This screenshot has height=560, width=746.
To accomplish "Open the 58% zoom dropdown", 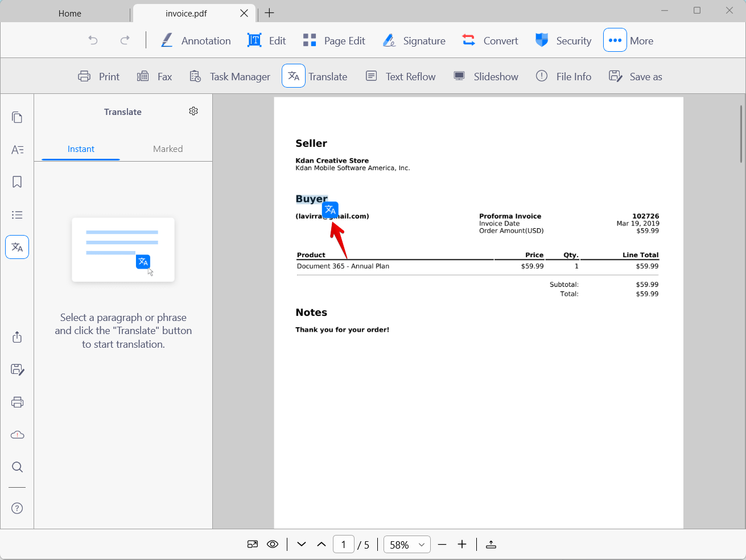I will (x=407, y=545).
